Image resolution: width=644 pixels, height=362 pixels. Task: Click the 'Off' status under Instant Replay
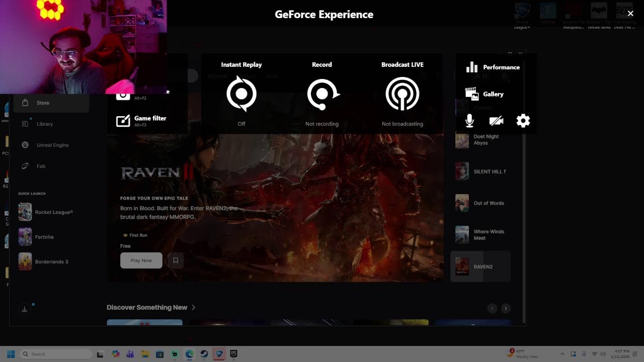pyautogui.click(x=242, y=124)
